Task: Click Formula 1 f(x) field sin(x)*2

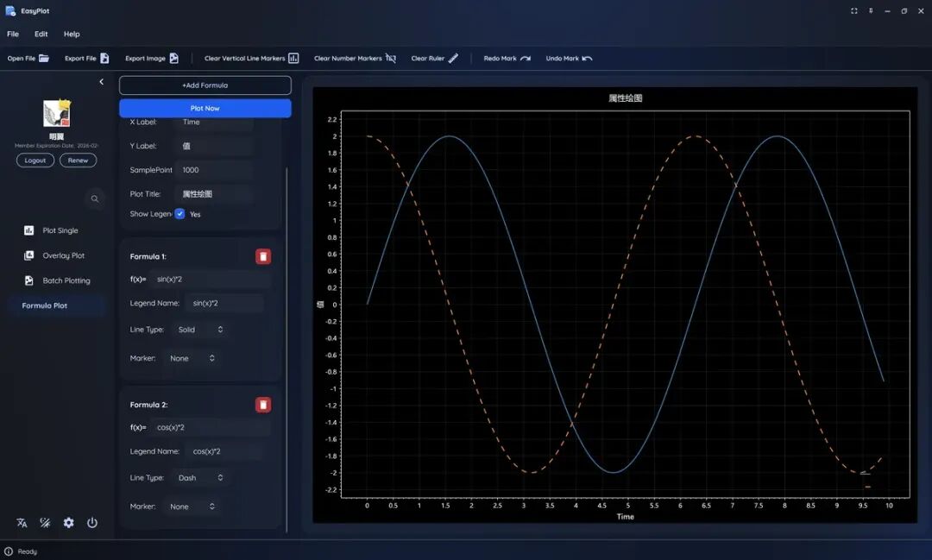Action: pyautogui.click(x=211, y=280)
